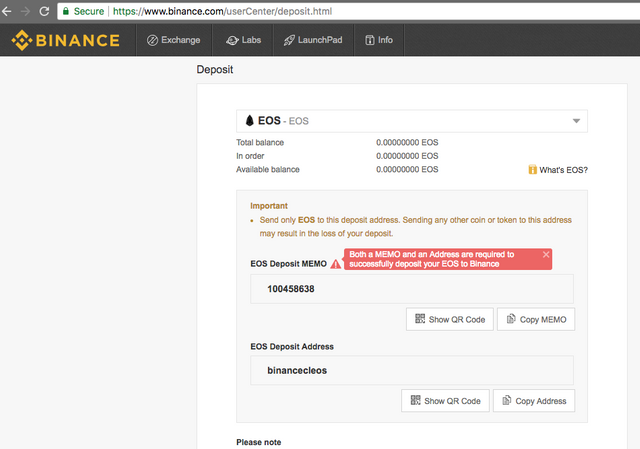The image size is (640, 449).
Task: Click the Important notice heading
Action: (269, 206)
